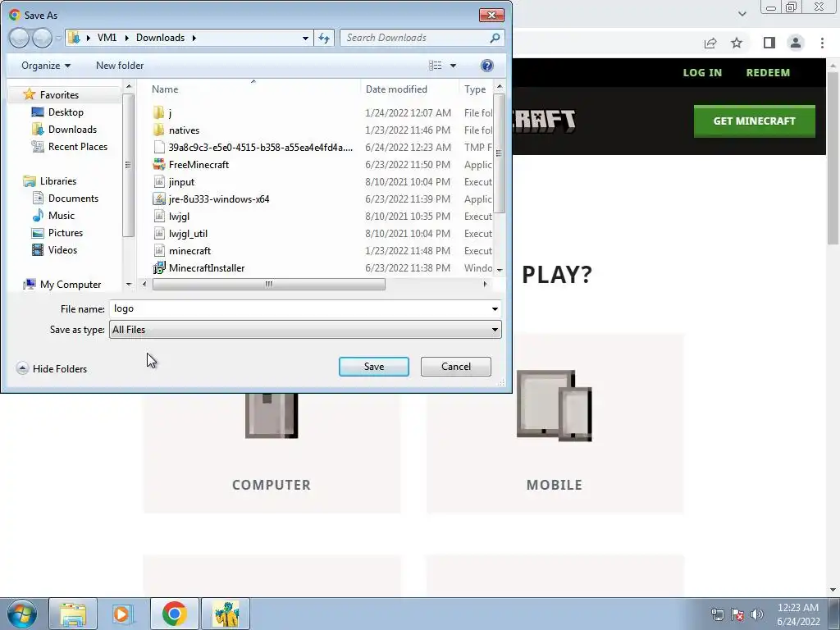Select the MinecraftInstaller icon
This screenshot has width=840, height=630.
click(158, 268)
